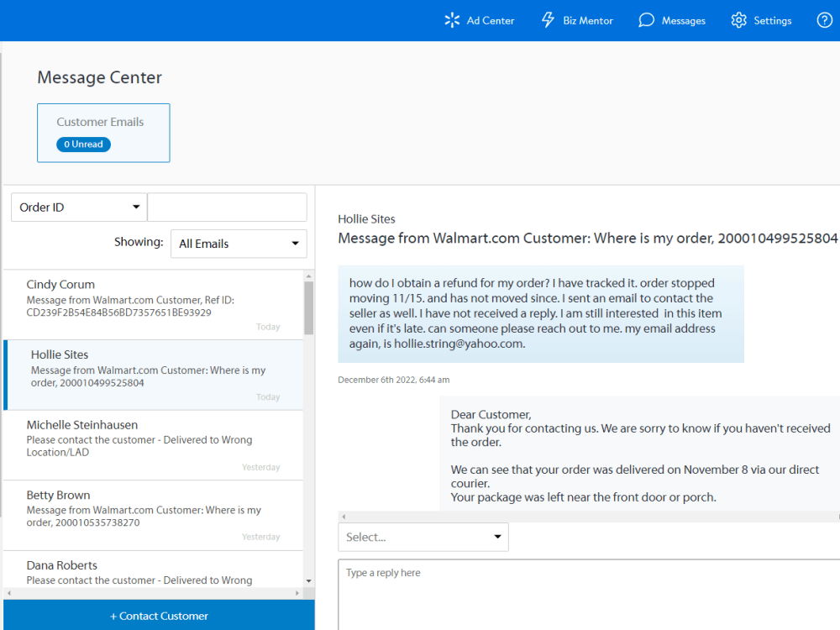Open the Settings label in the header
Viewport: 840px width, 630px height.
(x=773, y=21)
